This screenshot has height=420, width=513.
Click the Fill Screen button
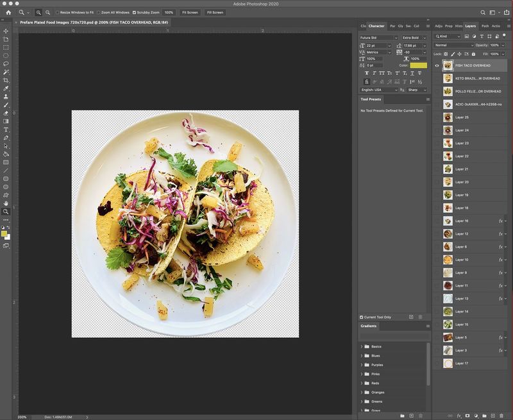215,12
